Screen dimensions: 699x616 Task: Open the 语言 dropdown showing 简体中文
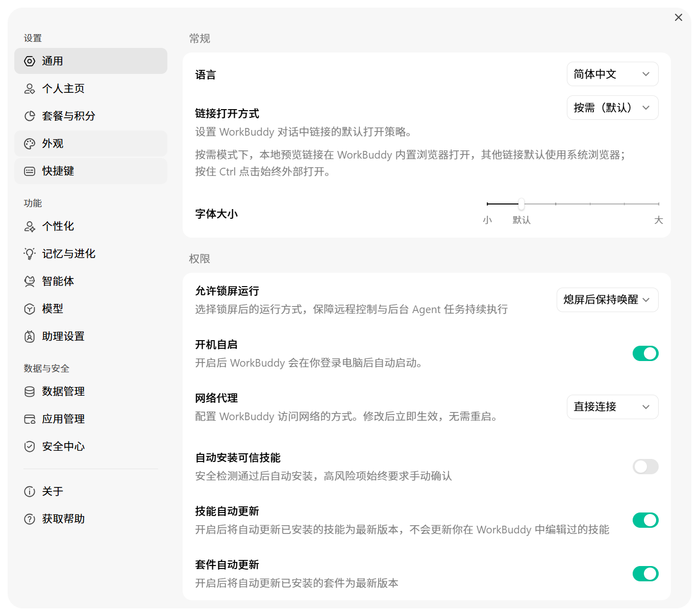[612, 74]
